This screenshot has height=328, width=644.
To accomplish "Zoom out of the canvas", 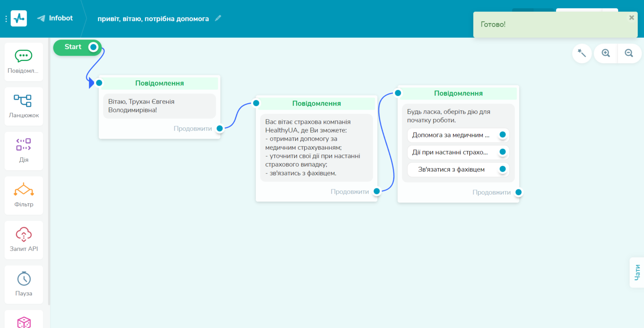I will pos(629,53).
